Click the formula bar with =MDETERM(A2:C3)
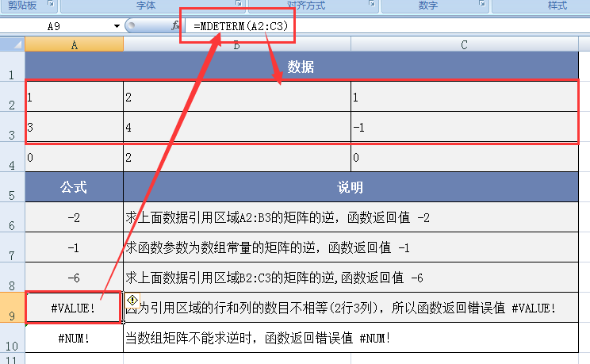The image size is (590, 364). 388,26
